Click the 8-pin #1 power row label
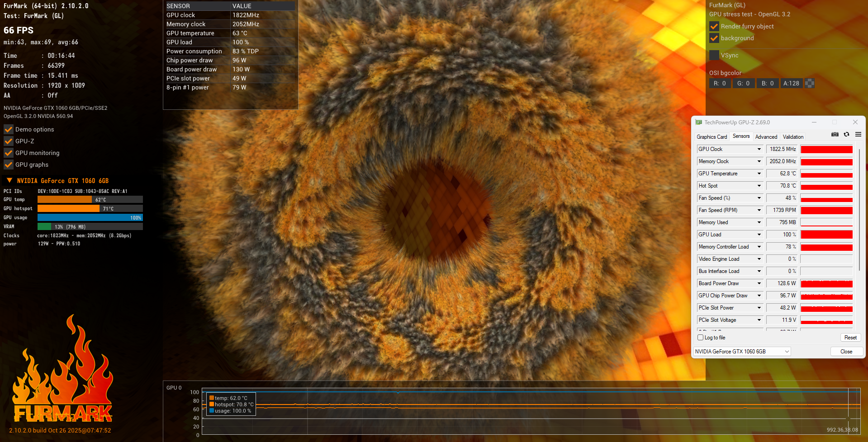Image resolution: width=868 pixels, height=442 pixels. tap(188, 87)
